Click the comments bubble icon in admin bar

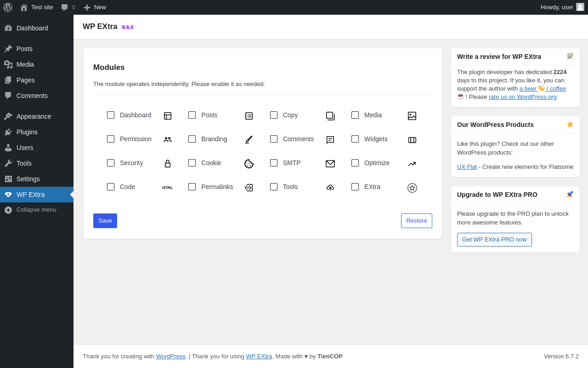click(65, 7)
